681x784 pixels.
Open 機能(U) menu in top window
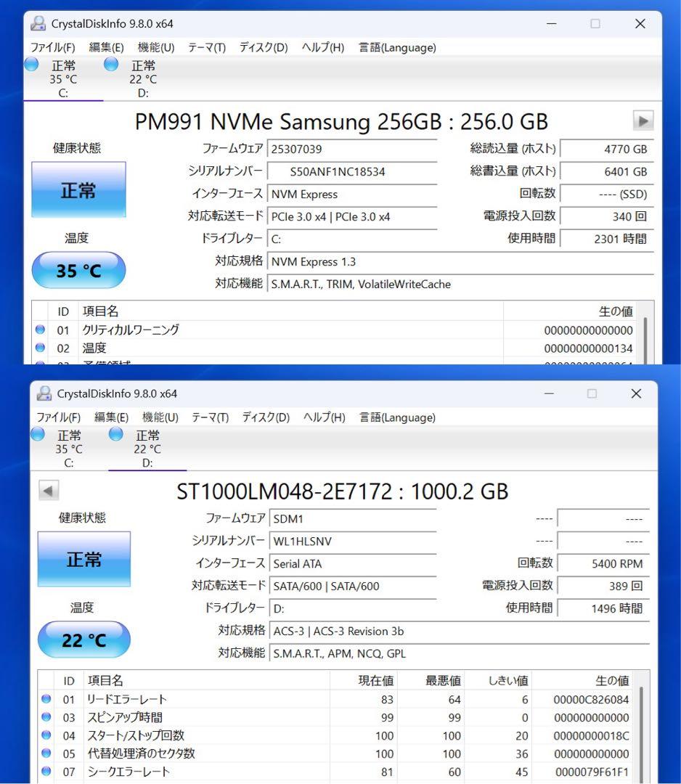156,47
